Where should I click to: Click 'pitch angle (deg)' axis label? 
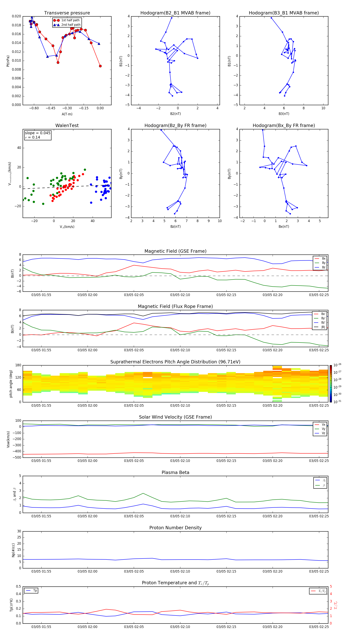point(11,384)
